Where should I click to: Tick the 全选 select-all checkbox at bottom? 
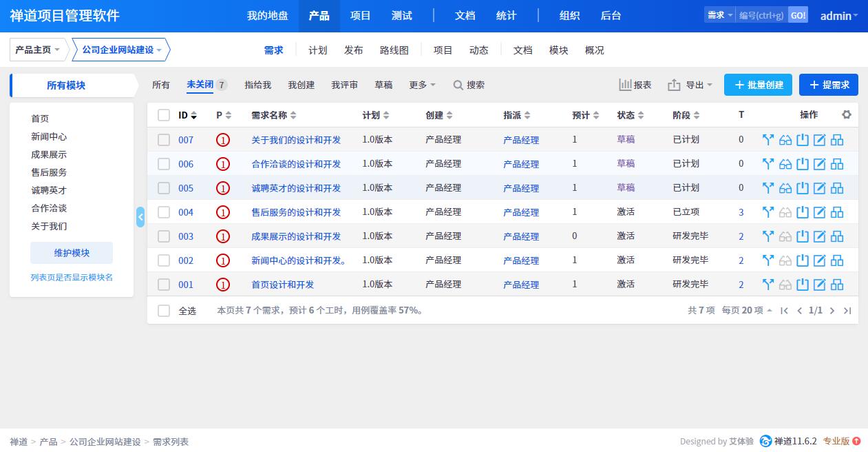click(164, 311)
